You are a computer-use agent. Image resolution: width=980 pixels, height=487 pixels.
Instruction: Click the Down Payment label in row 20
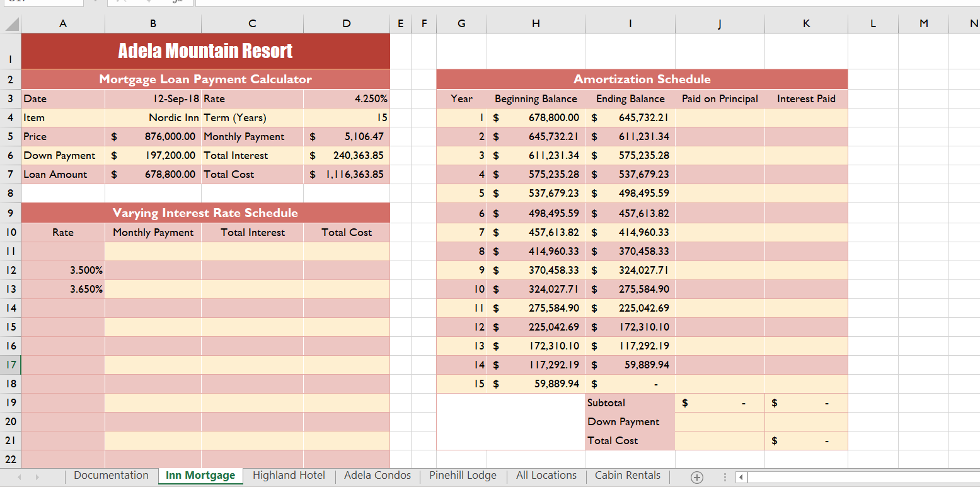pyautogui.click(x=630, y=422)
